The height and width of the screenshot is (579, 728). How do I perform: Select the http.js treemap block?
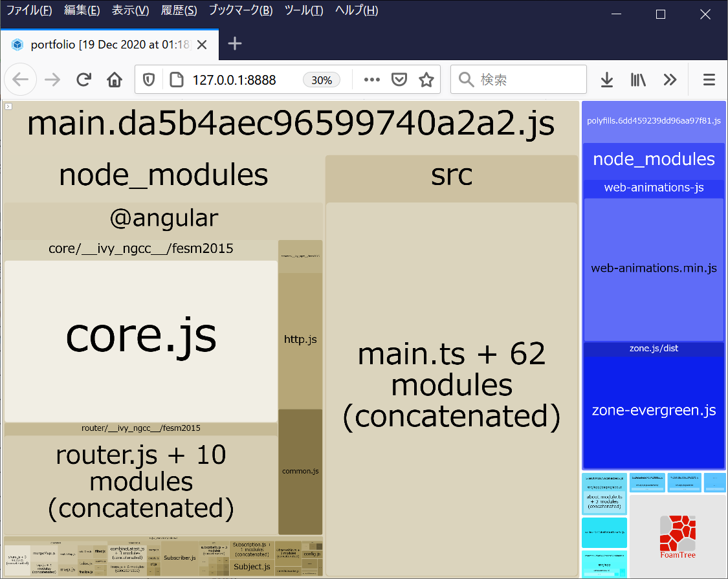point(300,340)
